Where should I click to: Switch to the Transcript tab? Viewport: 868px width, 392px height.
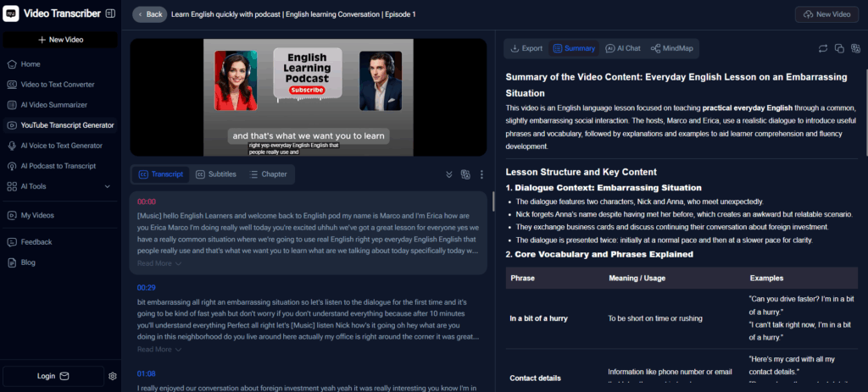pyautogui.click(x=161, y=174)
